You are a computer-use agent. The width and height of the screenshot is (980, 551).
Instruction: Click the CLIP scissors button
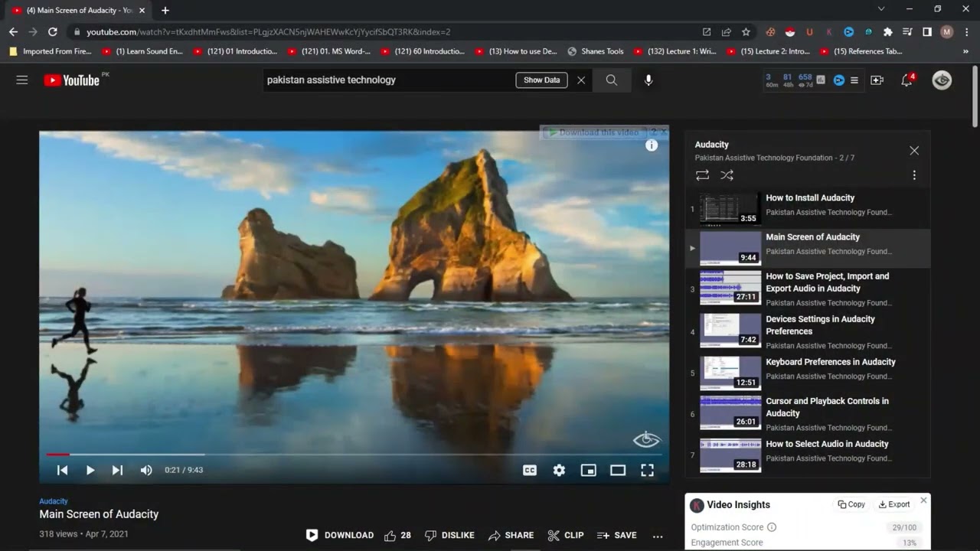click(566, 536)
